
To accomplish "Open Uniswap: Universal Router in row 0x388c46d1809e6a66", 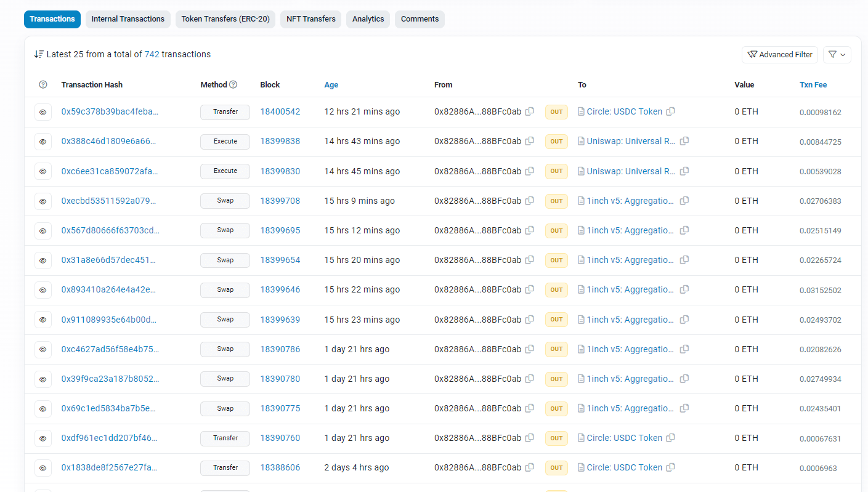I will [x=631, y=141].
